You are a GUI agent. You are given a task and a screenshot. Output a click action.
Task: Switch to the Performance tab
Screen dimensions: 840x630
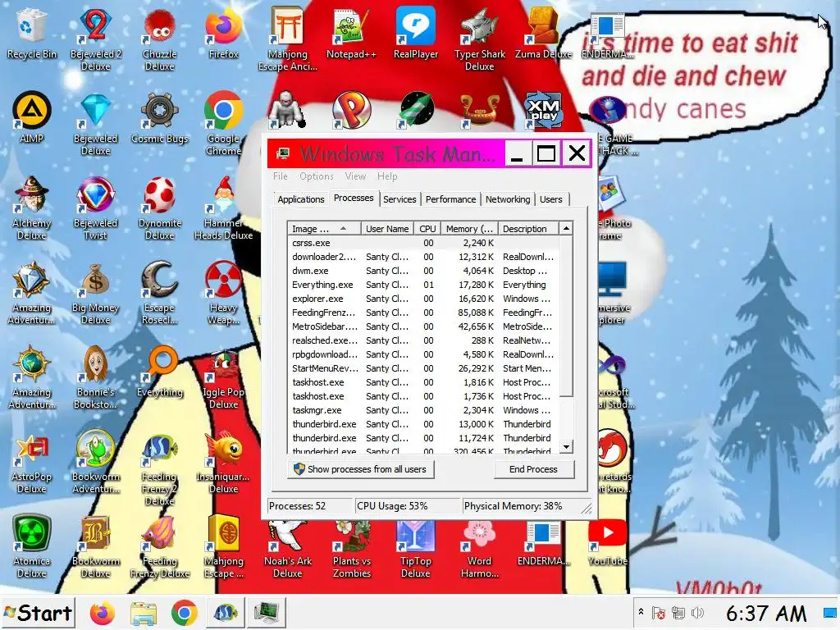pyautogui.click(x=450, y=199)
